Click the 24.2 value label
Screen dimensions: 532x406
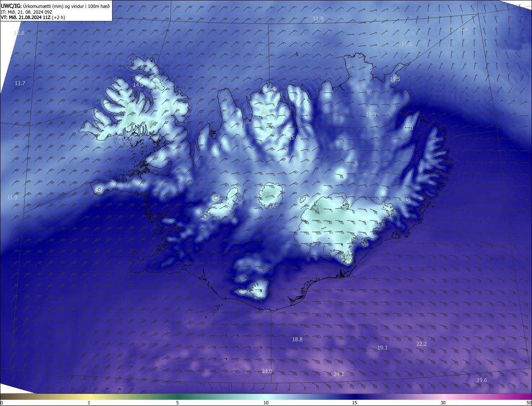339,374
